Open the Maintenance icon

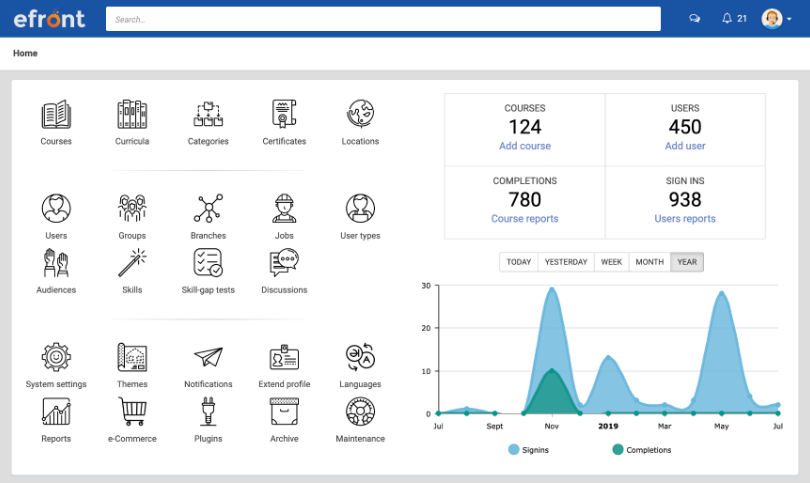tap(360, 411)
